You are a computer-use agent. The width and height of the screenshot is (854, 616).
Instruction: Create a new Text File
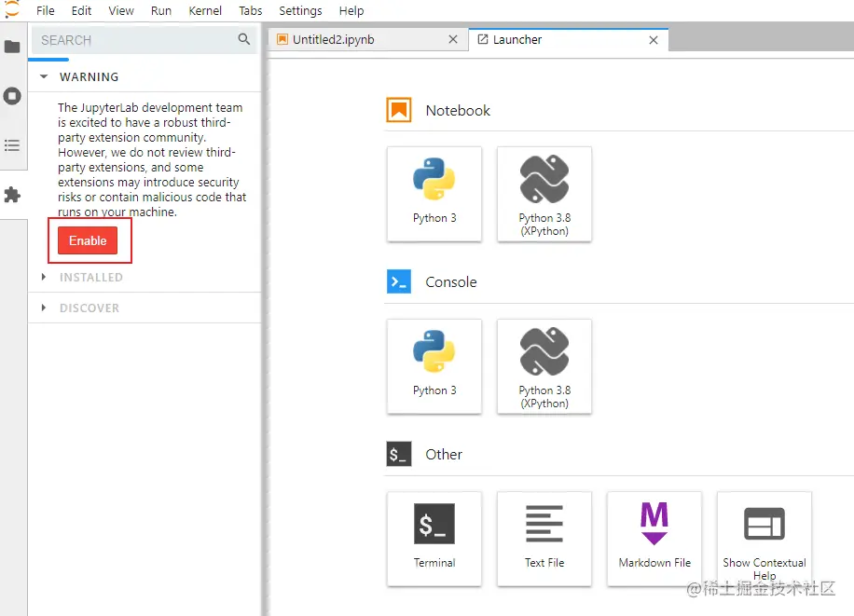[x=544, y=540]
